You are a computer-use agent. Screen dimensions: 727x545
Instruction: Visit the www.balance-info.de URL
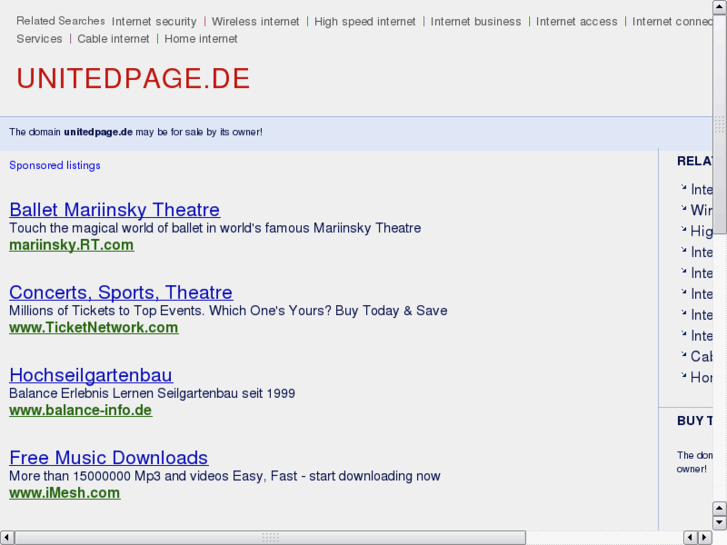point(81,410)
